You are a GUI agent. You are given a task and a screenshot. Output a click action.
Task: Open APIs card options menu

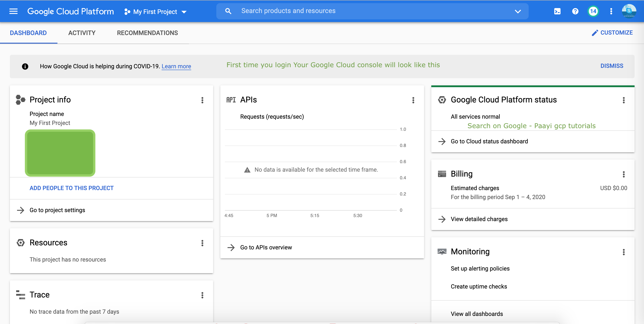click(x=413, y=100)
